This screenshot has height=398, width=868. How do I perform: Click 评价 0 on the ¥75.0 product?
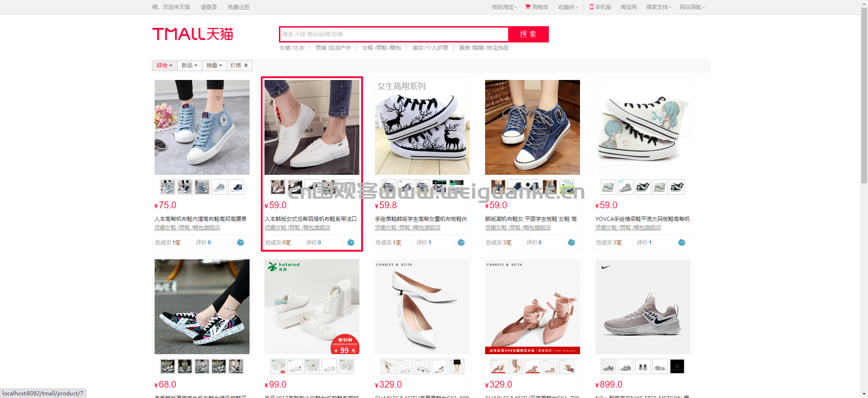[203, 243]
